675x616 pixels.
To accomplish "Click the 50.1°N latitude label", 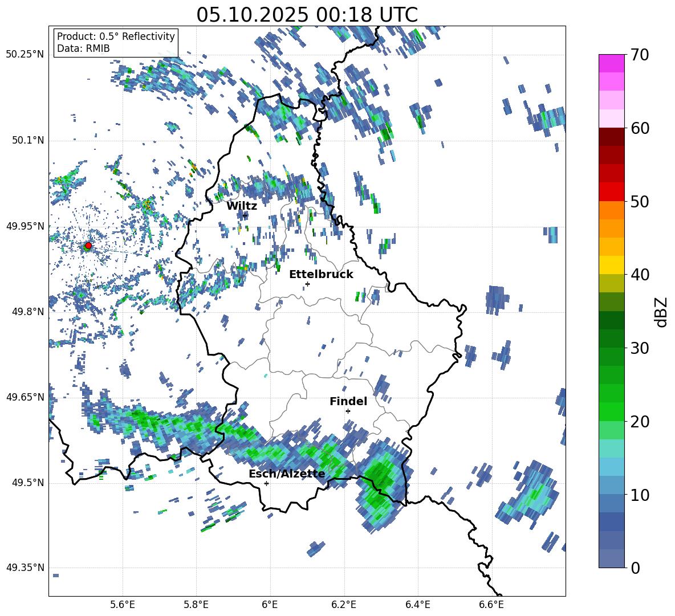I will point(27,140).
